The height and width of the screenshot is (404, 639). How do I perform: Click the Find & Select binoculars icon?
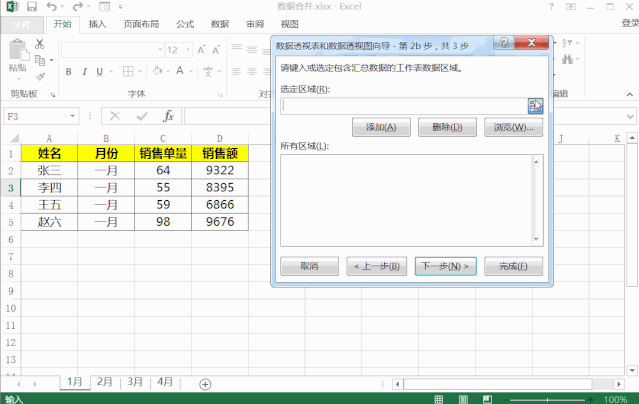pyautogui.click(x=567, y=60)
